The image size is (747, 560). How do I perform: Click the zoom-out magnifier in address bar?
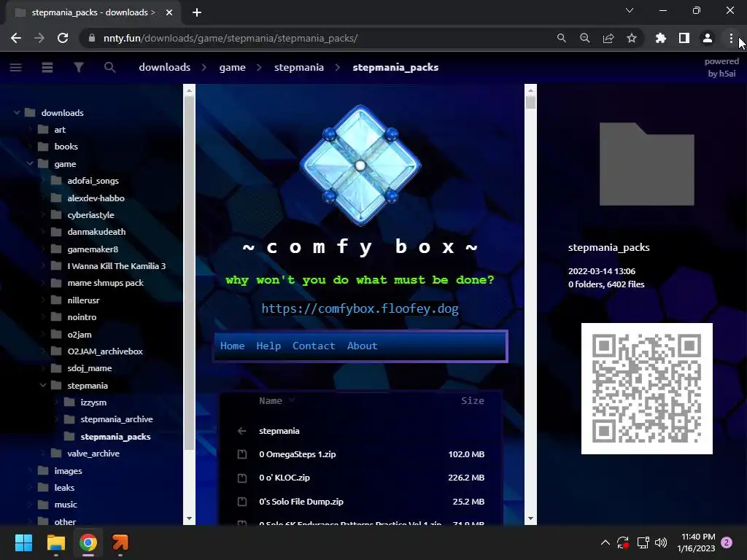(x=585, y=38)
